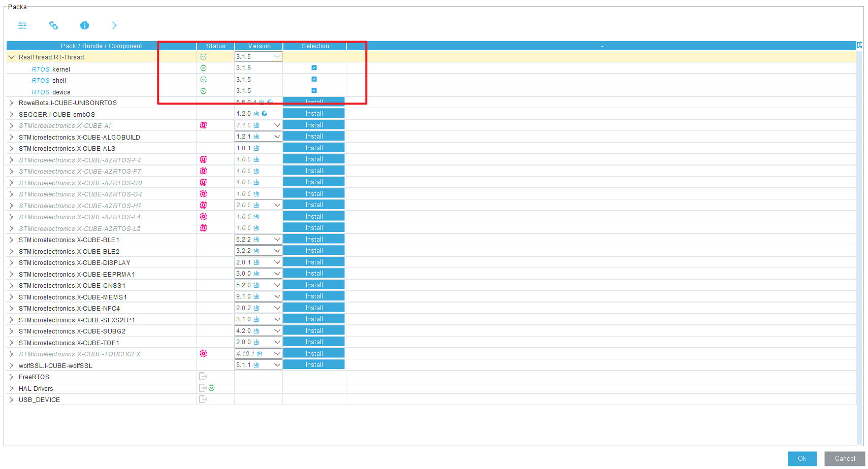Click the link chain icon in toolbar
Screen dimensions: 868x469
53,25
